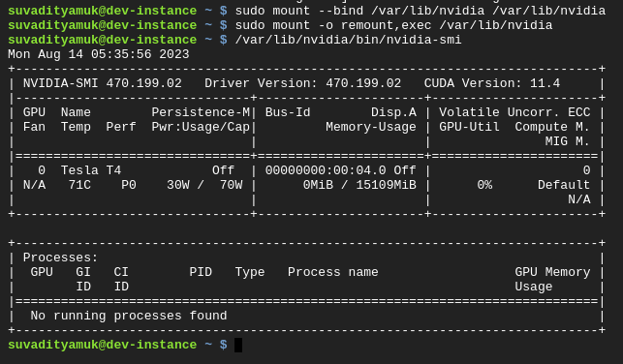Viewport: 623px width, 364px height.
Task: Click the Bus-Id value '00000000:00:04.0'
Action: (x=326, y=170)
